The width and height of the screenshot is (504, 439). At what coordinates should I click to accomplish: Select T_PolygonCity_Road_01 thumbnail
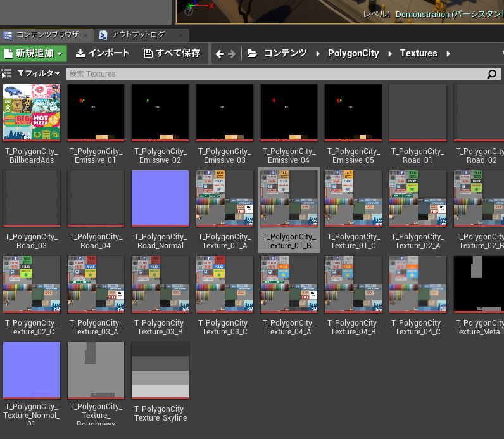(x=418, y=113)
